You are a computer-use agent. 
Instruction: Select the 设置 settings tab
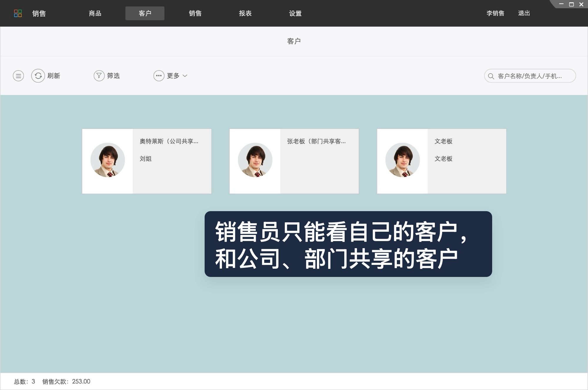[295, 13]
